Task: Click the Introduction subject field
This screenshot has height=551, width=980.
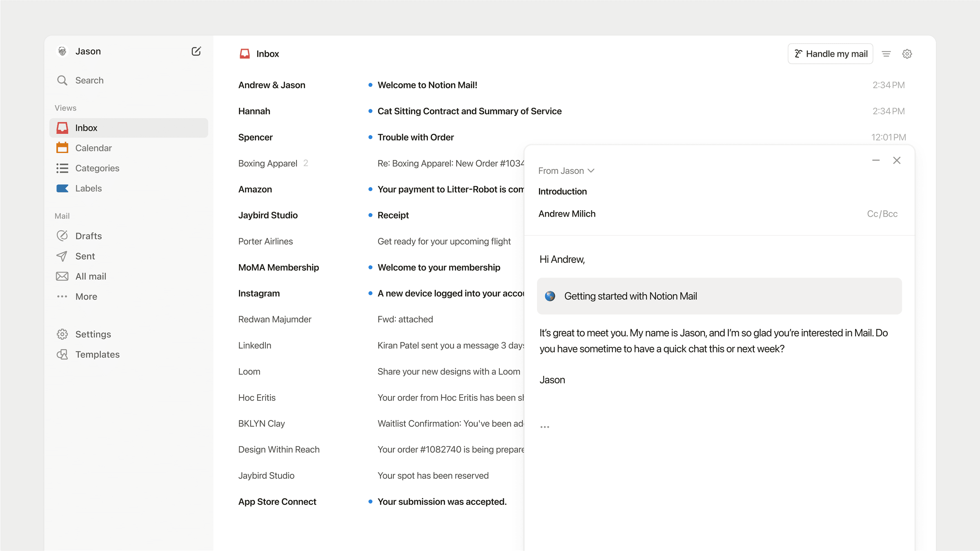Action: [562, 191]
